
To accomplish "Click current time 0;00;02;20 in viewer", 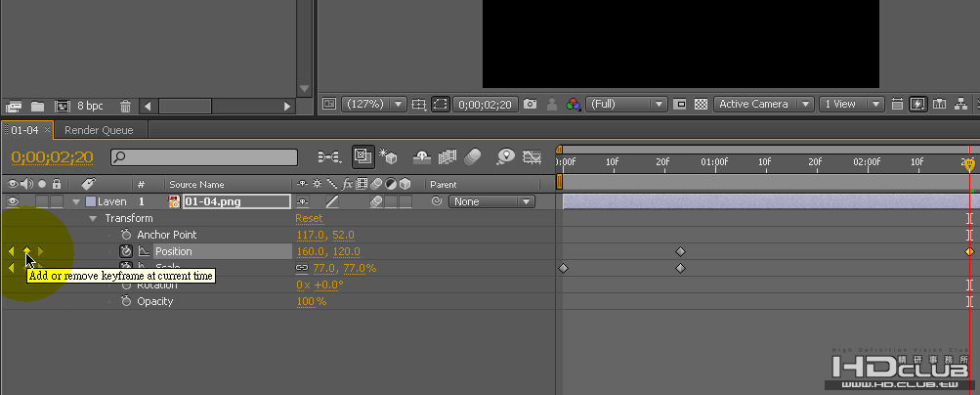I will pos(485,105).
